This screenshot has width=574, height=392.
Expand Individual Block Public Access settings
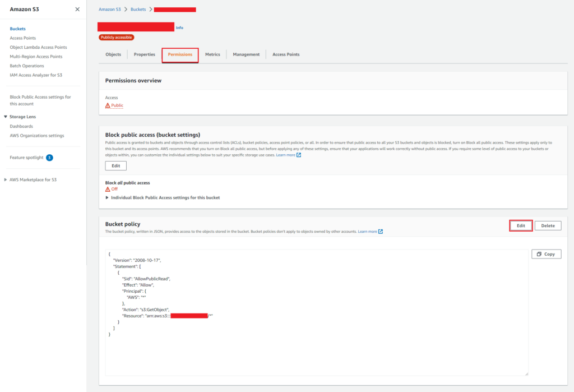tap(108, 198)
